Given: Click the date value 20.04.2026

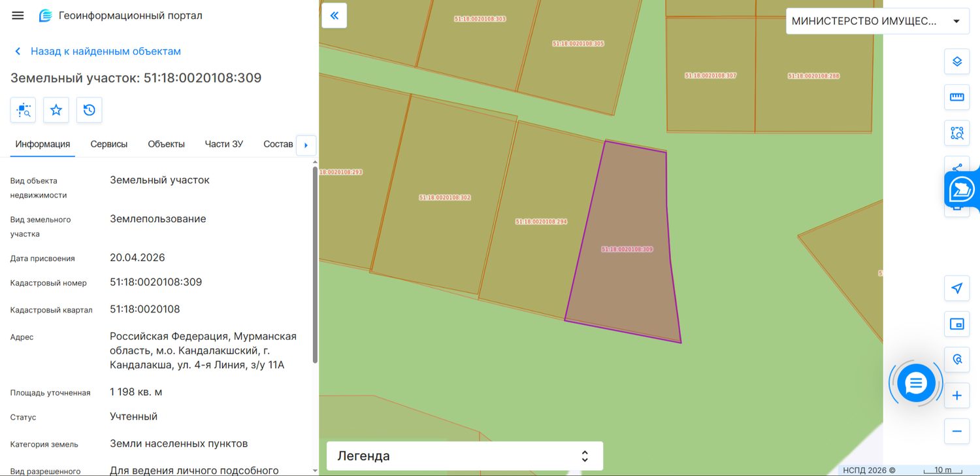Looking at the screenshot, I should coord(137,258).
